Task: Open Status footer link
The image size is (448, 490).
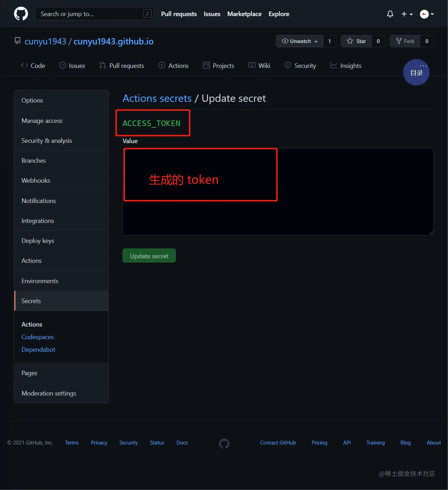Action: (157, 443)
